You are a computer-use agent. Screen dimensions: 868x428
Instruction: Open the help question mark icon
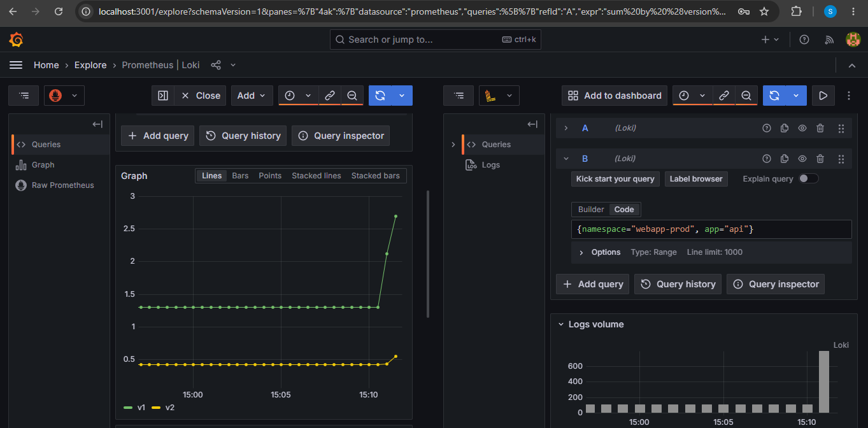[804, 39]
